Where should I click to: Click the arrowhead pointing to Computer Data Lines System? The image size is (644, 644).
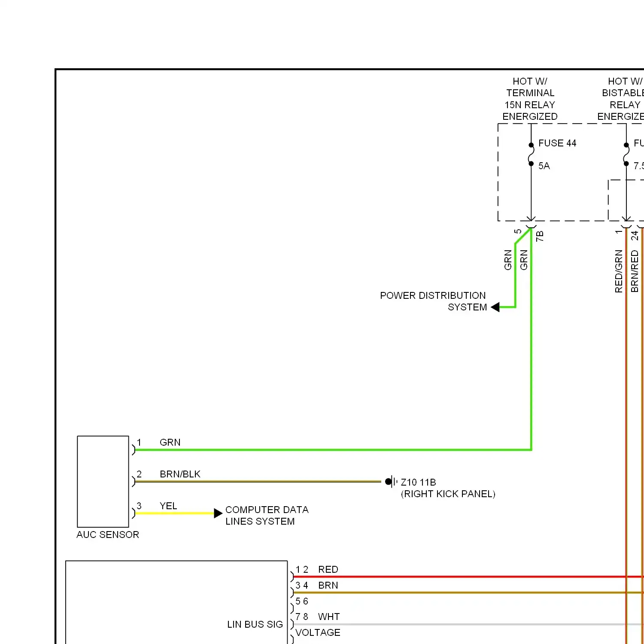(x=218, y=513)
